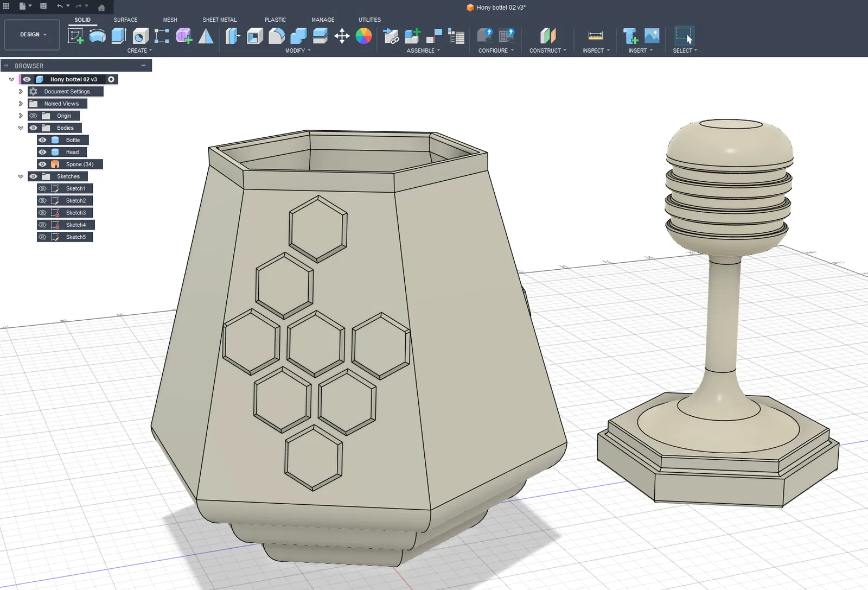
Task: Open the Appearance color wheel tool
Action: point(363,36)
